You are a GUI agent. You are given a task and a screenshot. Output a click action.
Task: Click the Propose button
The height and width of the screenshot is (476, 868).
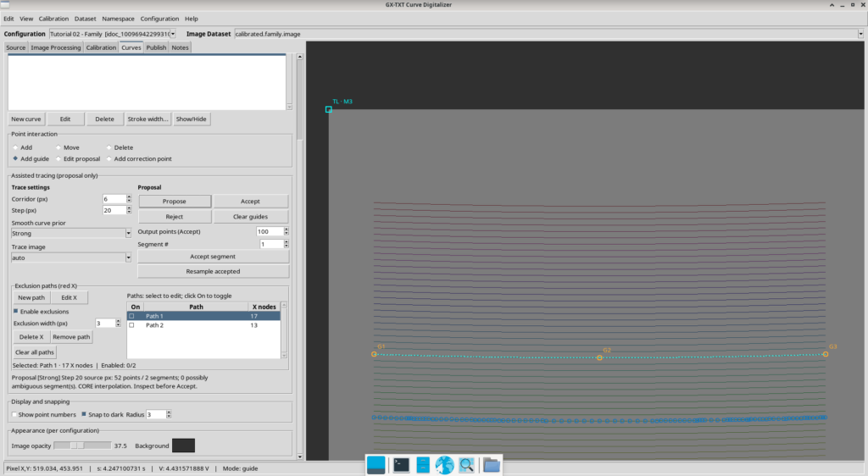(175, 202)
